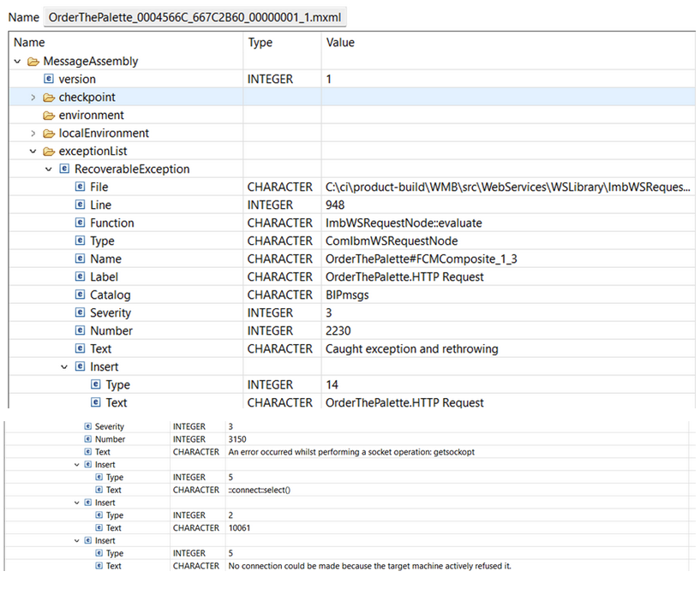This screenshot has height=589, width=700.
Task: Select the MessageAssembly tree row
Action: pos(352,61)
